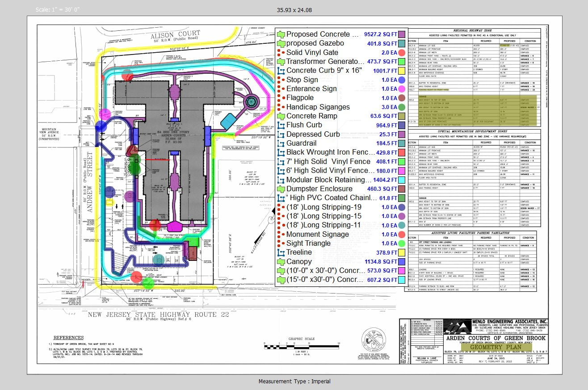Select the Handicap Siganges legend item

point(318,107)
